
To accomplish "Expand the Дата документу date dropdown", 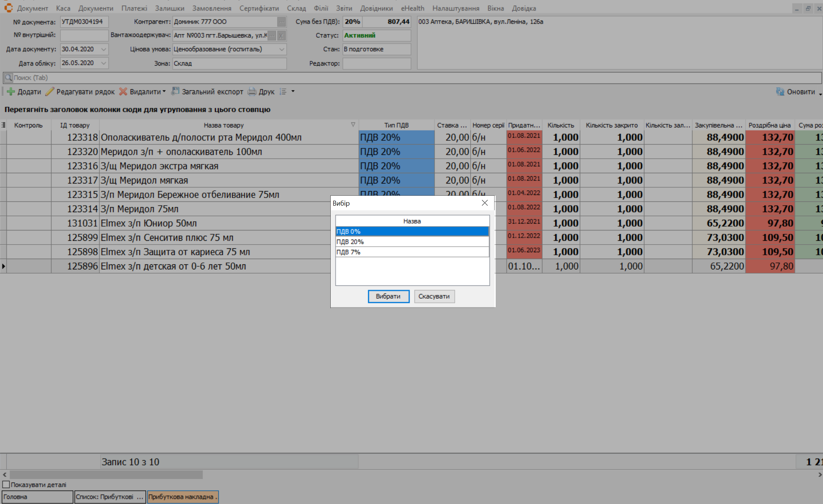I will (x=103, y=49).
